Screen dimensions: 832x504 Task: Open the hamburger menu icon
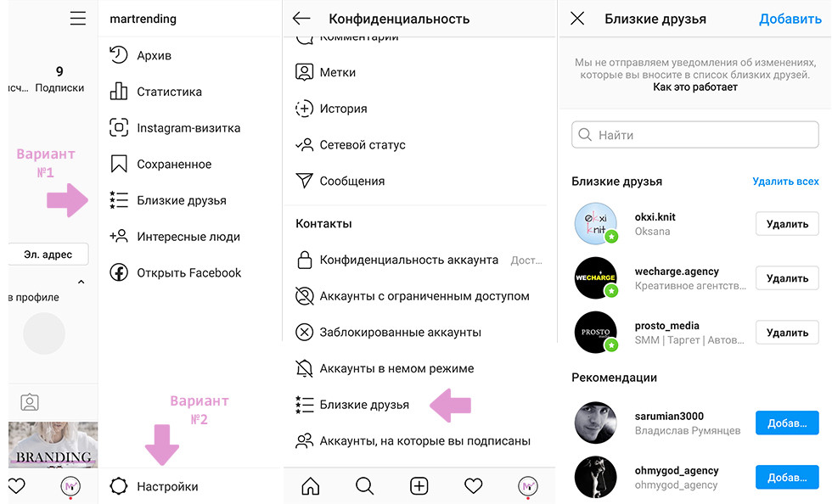tap(78, 19)
